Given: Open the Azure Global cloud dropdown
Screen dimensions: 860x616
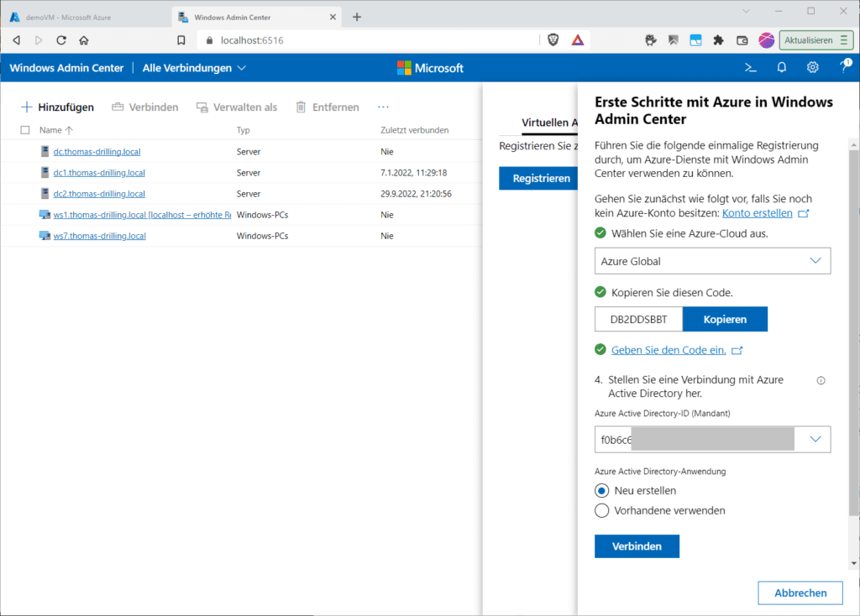Looking at the screenshot, I should pyautogui.click(x=712, y=261).
